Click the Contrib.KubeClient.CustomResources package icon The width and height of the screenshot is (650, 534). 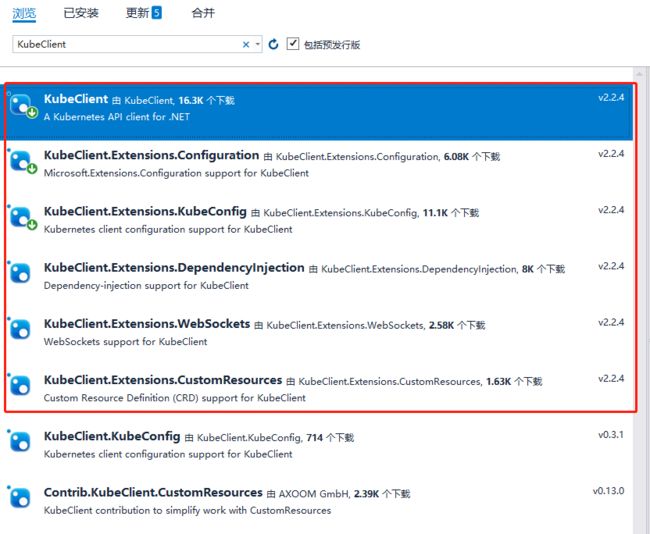tap(20, 498)
